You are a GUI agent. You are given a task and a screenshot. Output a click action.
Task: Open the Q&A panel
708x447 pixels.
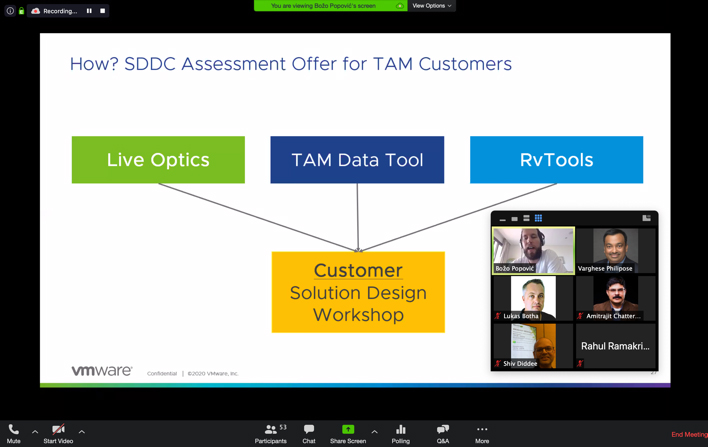pyautogui.click(x=443, y=433)
